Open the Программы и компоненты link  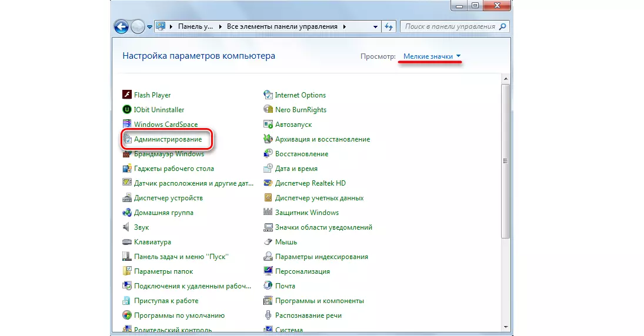pos(319,301)
